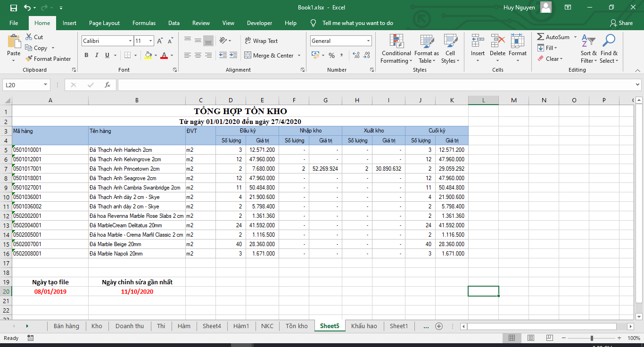Click the zoom slider in status bar
Screen dimensions: 644x347
(x=592, y=338)
